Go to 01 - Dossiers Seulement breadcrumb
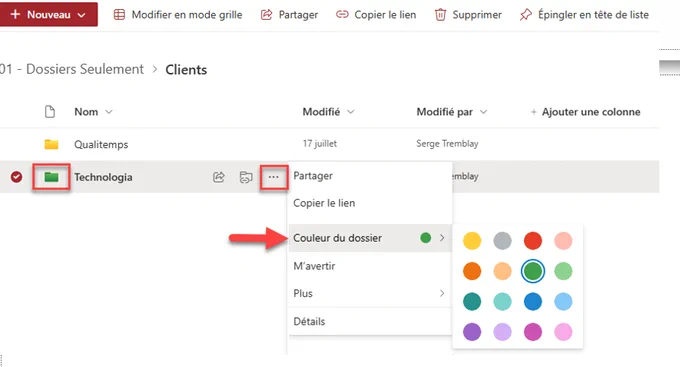This screenshot has height=367, width=680. click(72, 69)
